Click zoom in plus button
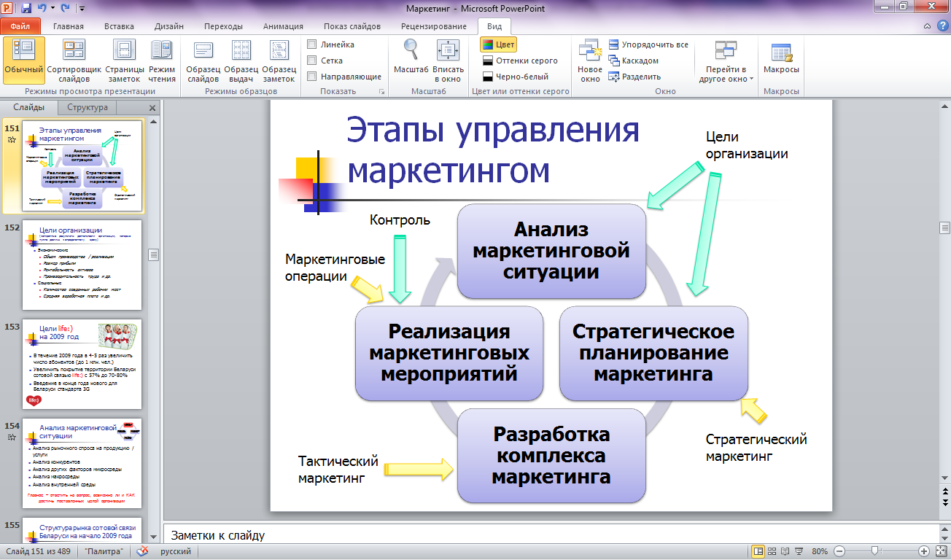Screen dimensions: 951x560 [924, 551]
